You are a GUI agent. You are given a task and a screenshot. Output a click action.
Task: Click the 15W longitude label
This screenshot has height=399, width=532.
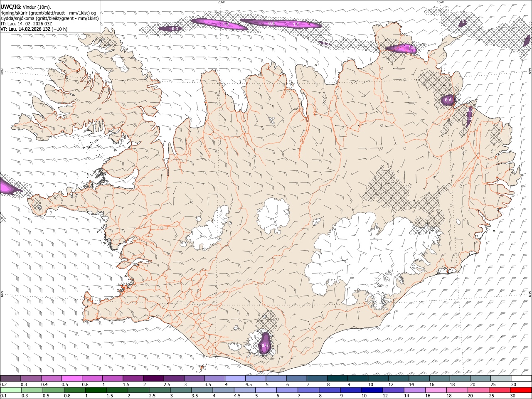pyautogui.click(x=440, y=2)
